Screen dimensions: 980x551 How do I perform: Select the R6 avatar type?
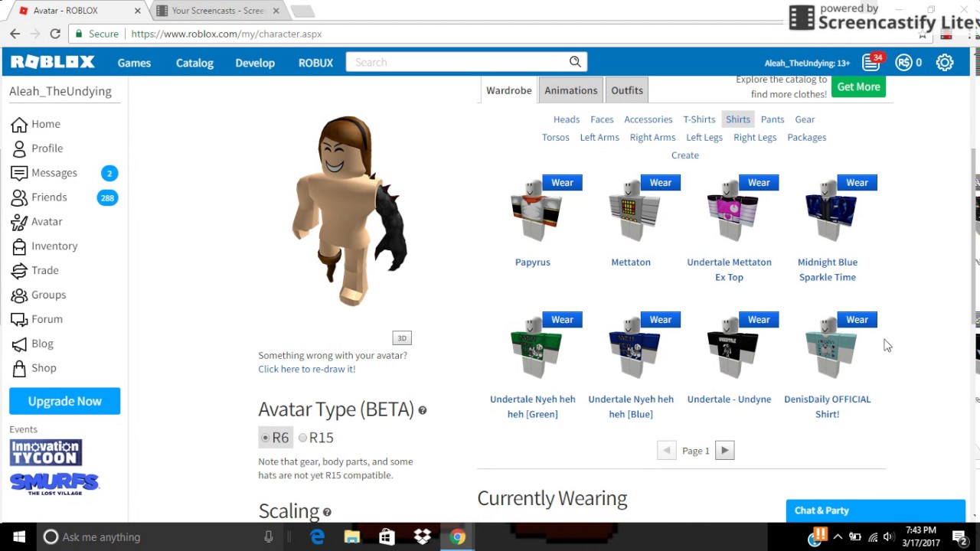(x=274, y=437)
